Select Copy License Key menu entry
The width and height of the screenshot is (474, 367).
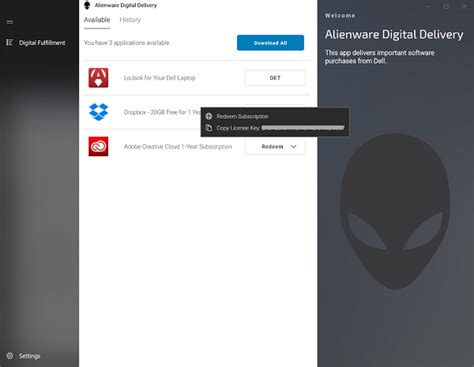[275, 128]
